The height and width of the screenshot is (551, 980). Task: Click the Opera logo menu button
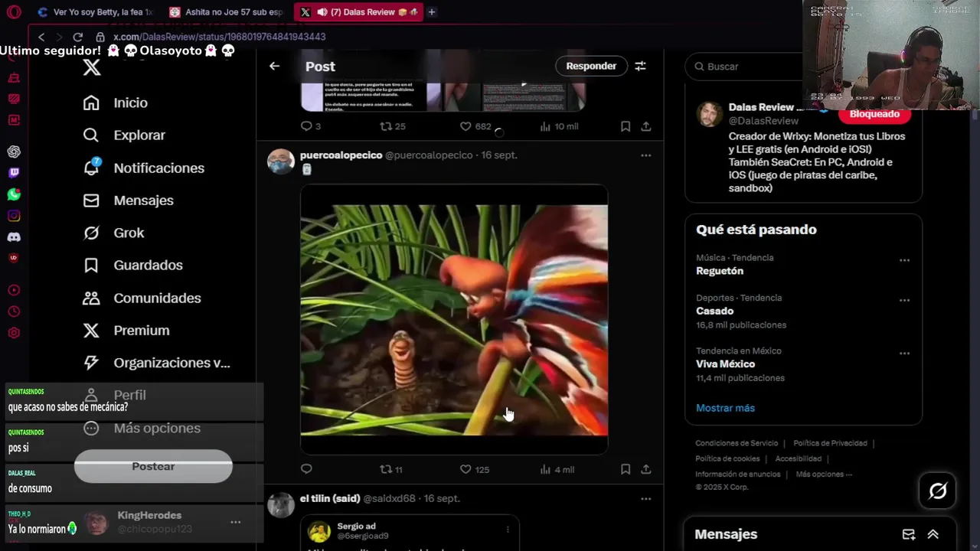click(14, 12)
